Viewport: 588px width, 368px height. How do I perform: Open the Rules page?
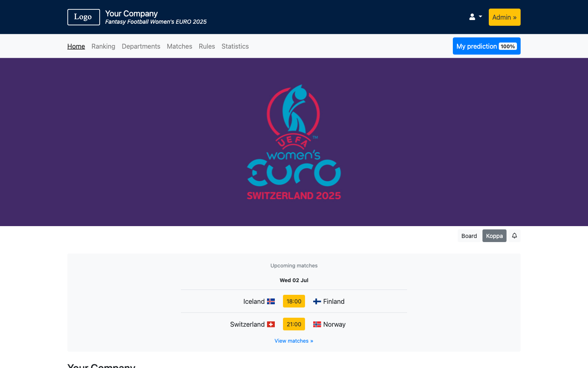click(207, 46)
